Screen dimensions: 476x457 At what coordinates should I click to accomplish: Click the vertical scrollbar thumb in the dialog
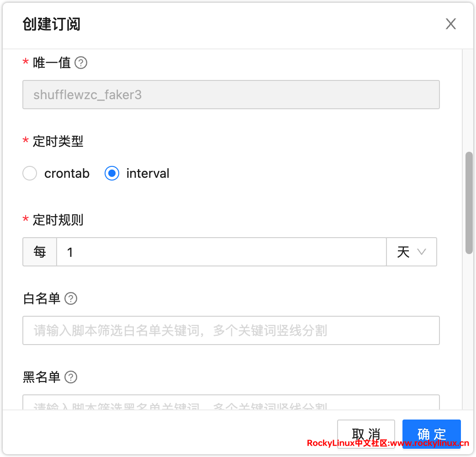[x=469, y=202]
